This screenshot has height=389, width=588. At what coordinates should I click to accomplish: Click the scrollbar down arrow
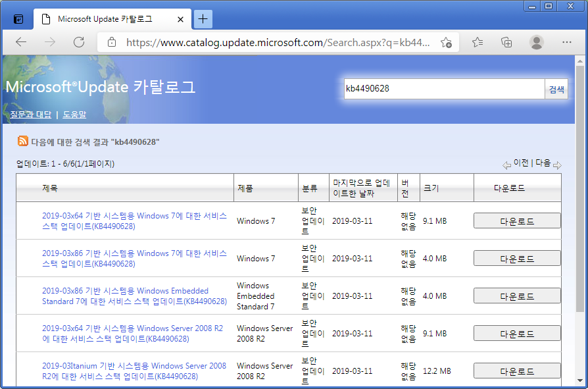coord(579,380)
